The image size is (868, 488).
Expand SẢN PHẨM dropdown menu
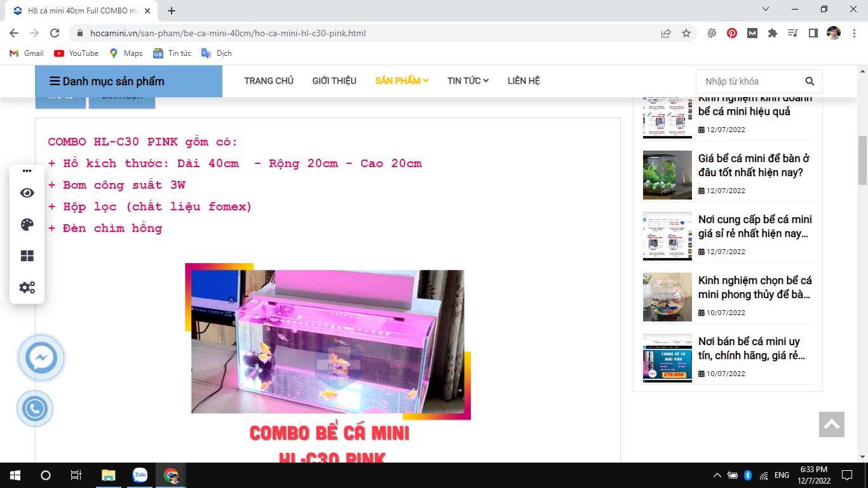(x=402, y=81)
